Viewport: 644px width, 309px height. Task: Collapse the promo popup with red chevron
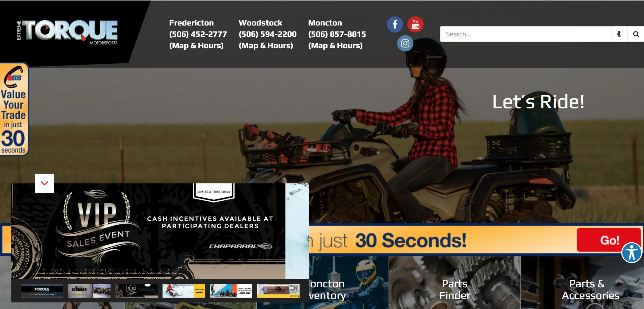coord(44,183)
